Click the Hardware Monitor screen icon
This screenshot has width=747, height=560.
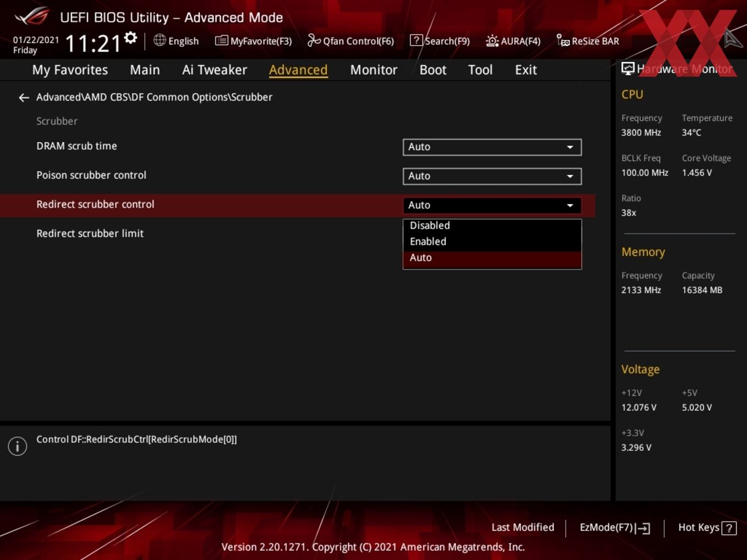[x=628, y=69]
